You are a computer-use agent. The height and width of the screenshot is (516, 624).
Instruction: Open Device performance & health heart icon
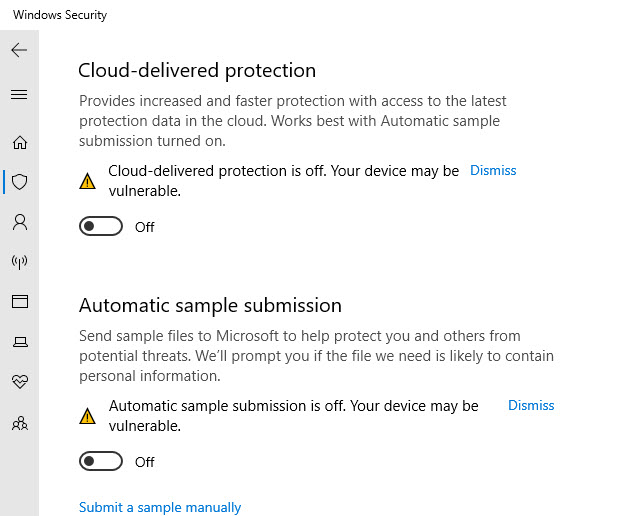(19, 382)
